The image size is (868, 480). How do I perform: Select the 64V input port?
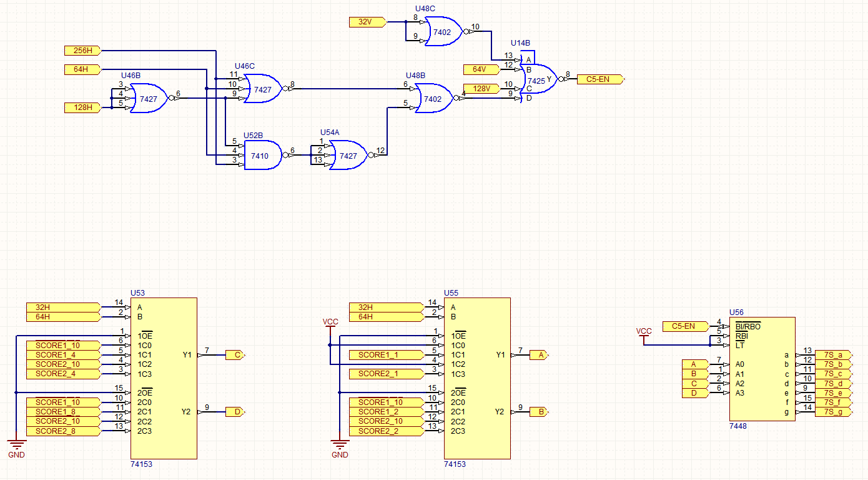click(x=482, y=69)
